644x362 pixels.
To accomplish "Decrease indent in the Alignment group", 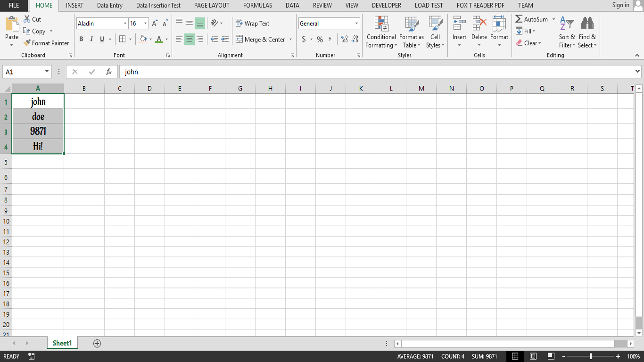I will (x=215, y=39).
